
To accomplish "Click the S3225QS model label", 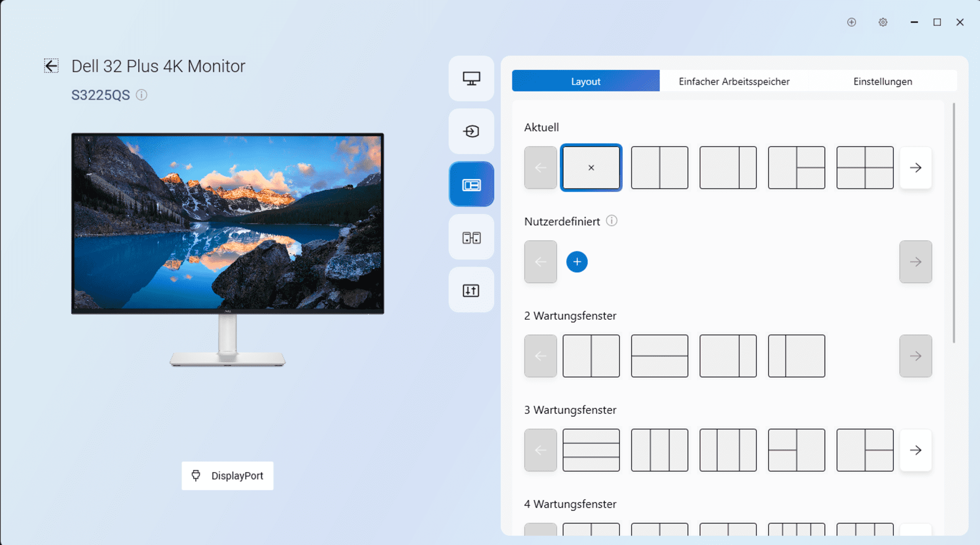I will (101, 95).
